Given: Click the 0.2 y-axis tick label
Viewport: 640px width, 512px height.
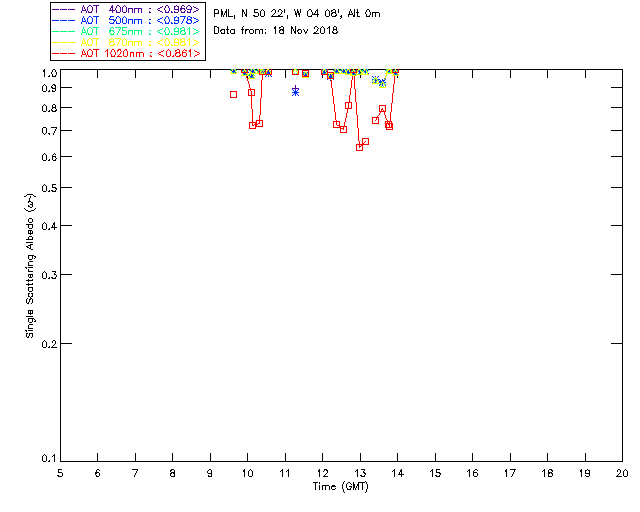Looking at the screenshot, I should click(x=49, y=344).
